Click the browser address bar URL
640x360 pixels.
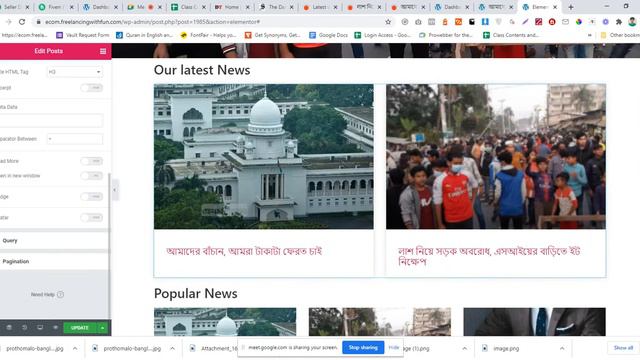pos(152,22)
